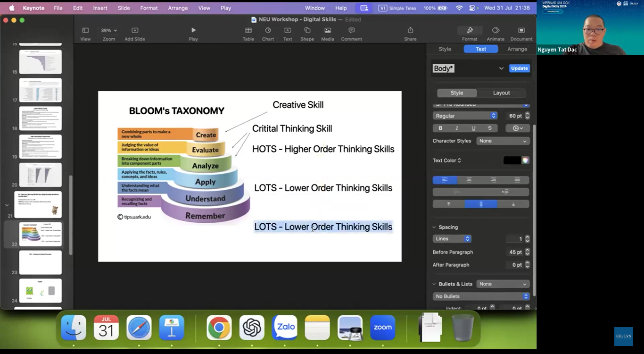
Task: Open the Arrange menu in menu bar
Action: (178, 8)
